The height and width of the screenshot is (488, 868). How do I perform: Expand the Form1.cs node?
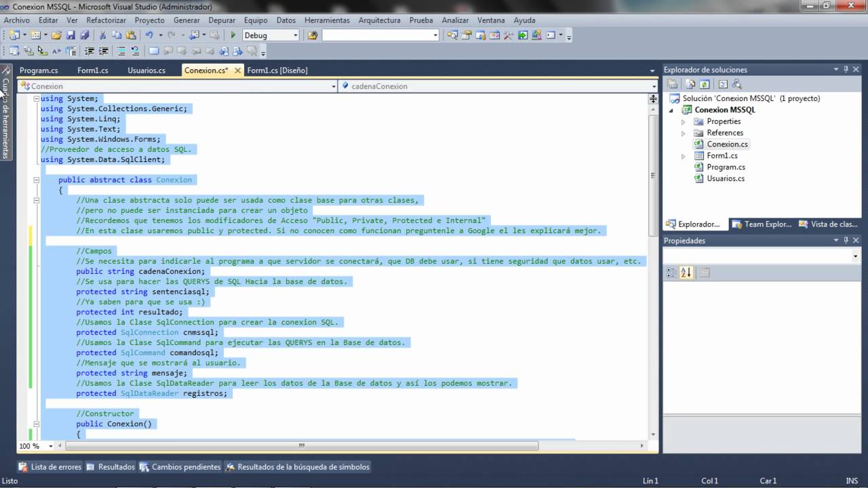(x=683, y=156)
